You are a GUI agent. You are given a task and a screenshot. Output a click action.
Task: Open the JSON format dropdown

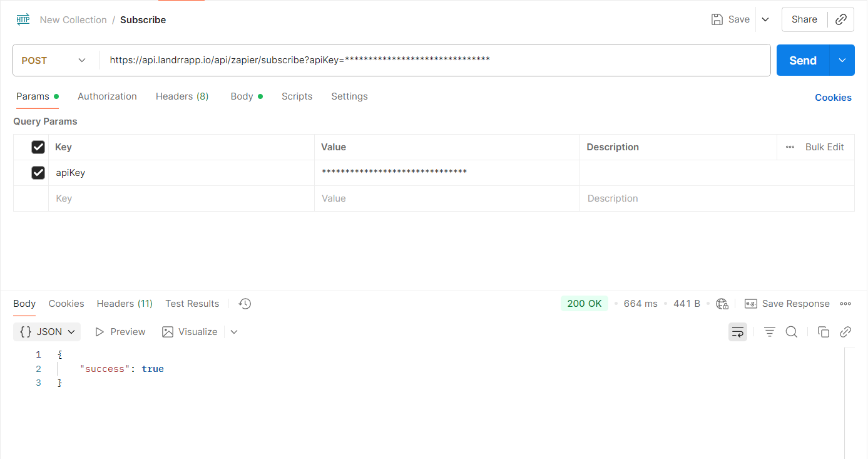click(x=47, y=332)
